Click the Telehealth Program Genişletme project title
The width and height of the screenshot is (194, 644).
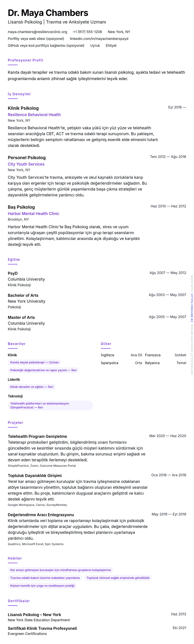pos(37,436)
